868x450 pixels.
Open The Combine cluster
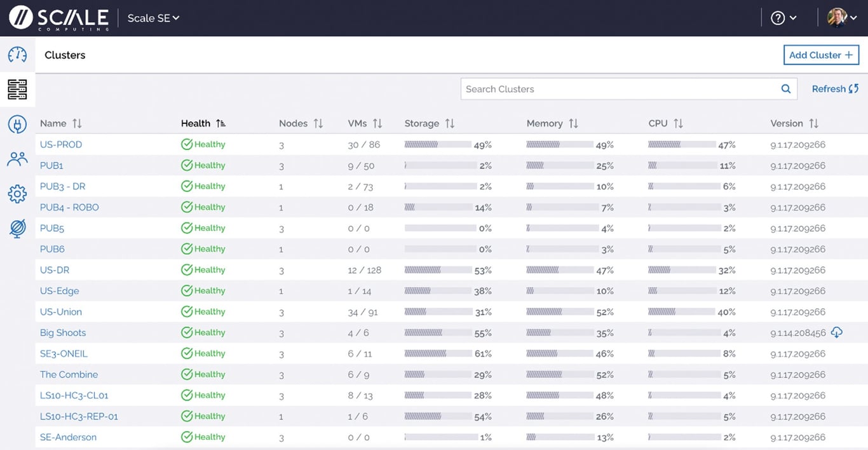[69, 374]
